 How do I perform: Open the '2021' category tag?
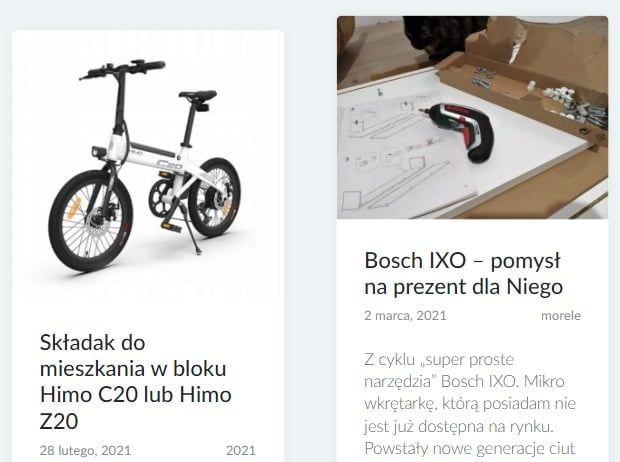point(241,451)
